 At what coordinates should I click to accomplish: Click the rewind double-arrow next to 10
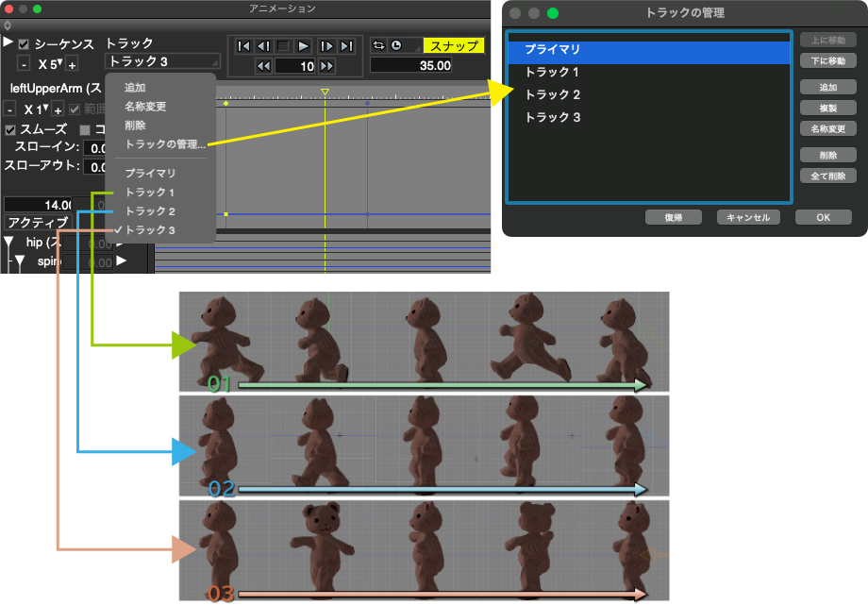(263, 66)
